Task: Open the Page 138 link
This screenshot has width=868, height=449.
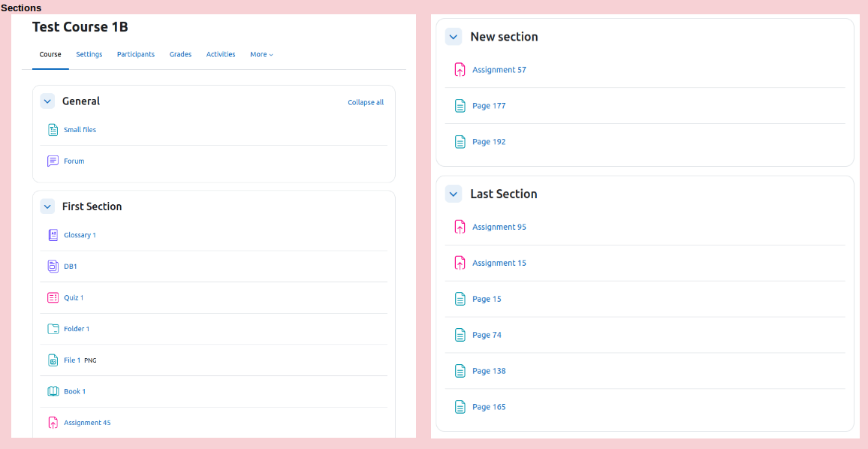Action: pyautogui.click(x=489, y=371)
